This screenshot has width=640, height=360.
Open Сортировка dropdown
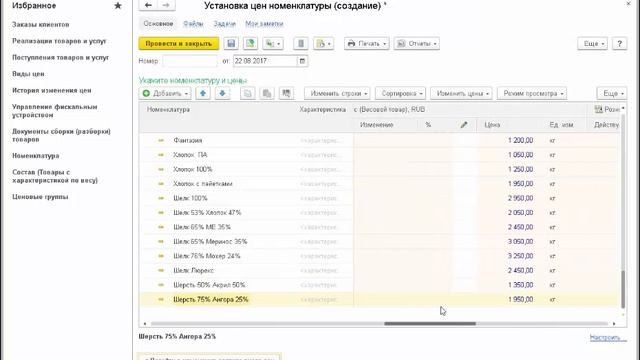[x=400, y=93]
